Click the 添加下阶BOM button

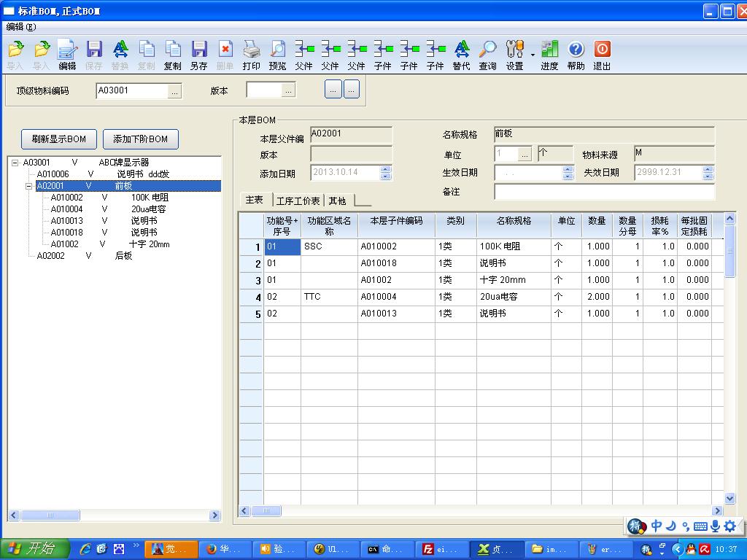click(x=141, y=139)
